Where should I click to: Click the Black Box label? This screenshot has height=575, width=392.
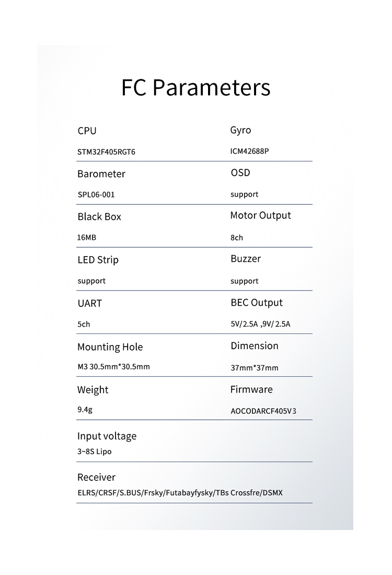click(99, 217)
